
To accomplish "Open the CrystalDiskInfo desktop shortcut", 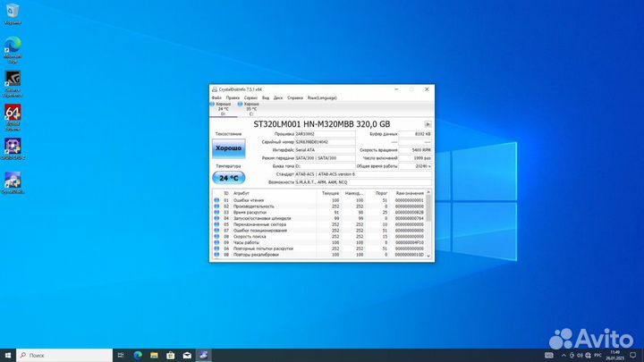I will (13, 180).
